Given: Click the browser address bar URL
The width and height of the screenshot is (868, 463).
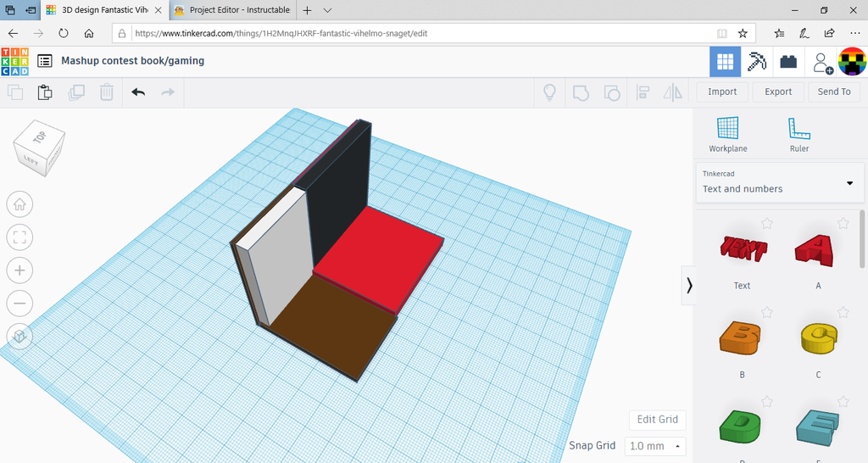Looking at the screenshot, I should (281, 33).
